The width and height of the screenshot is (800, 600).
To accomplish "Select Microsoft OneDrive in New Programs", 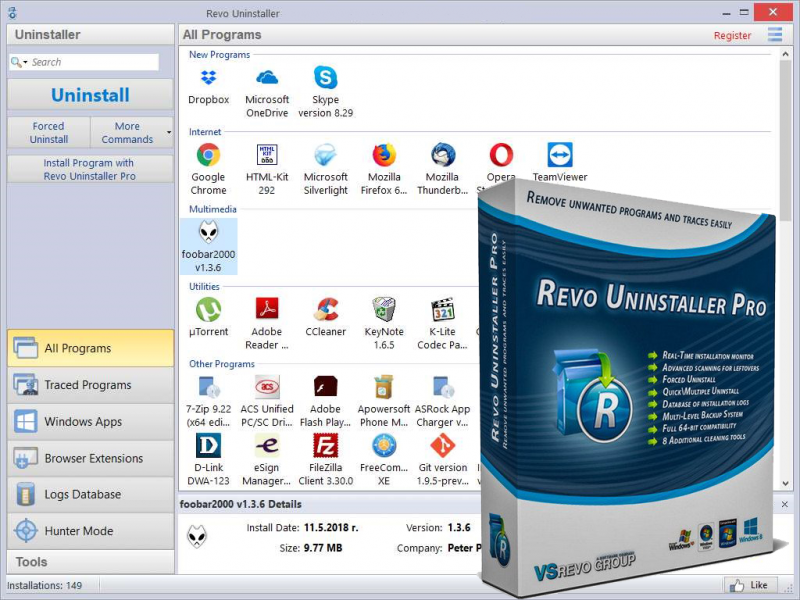I will click(267, 78).
